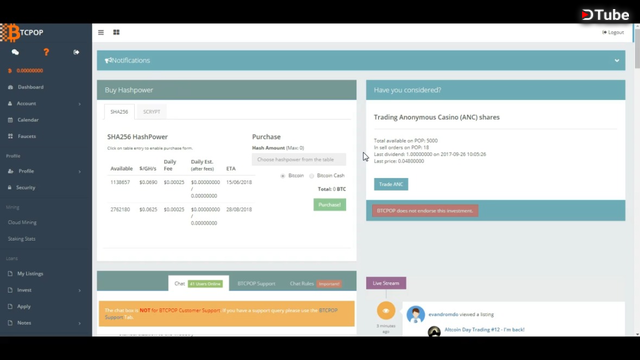Screen dimensions: 640x360
Task: Open evandromdo user link
Action: click(443, 314)
